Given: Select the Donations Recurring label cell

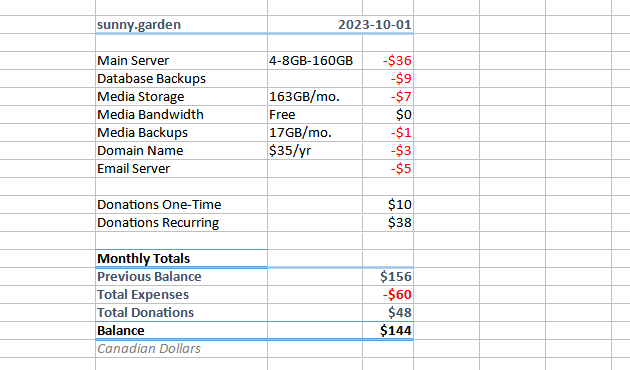Looking at the screenshot, I should click(x=182, y=223).
